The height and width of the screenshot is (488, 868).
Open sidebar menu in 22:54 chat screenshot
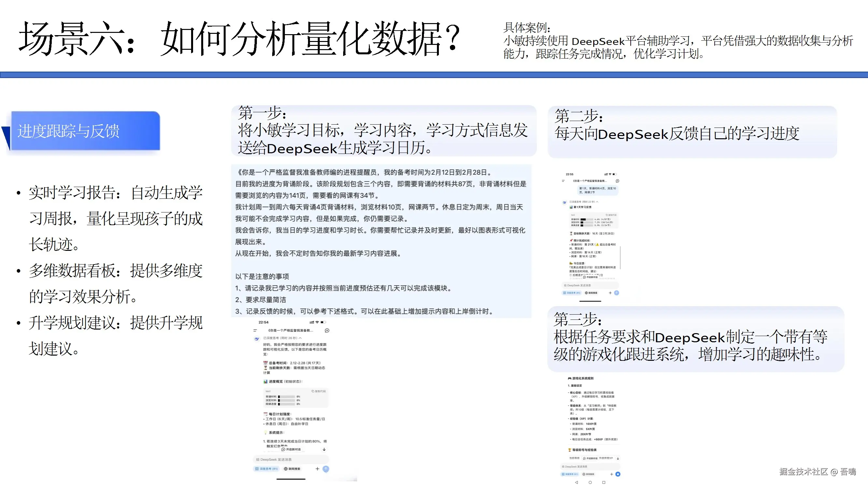(x=255, y=331)
